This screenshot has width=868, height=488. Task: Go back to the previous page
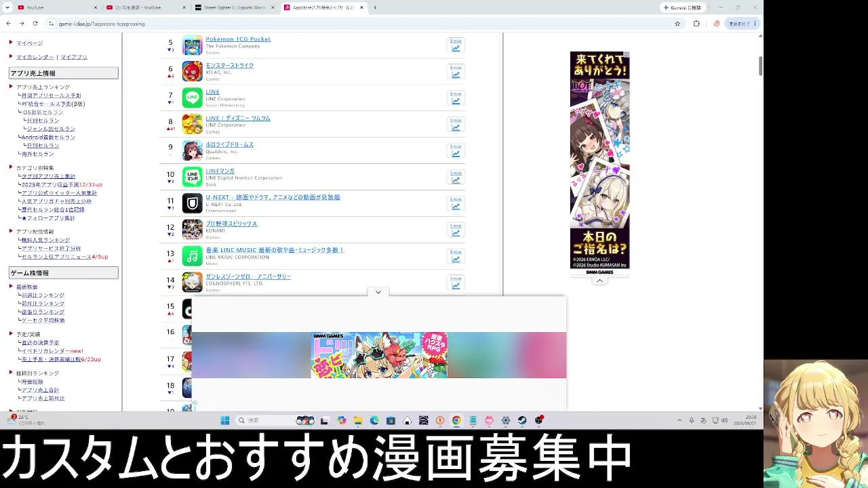tap(8, 24)
